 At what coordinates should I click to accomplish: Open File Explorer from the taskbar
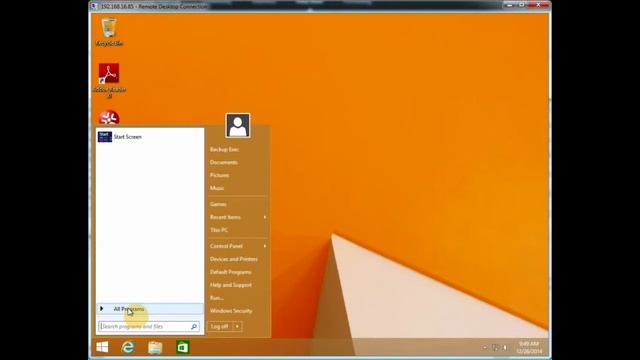[x=155, y=347]
